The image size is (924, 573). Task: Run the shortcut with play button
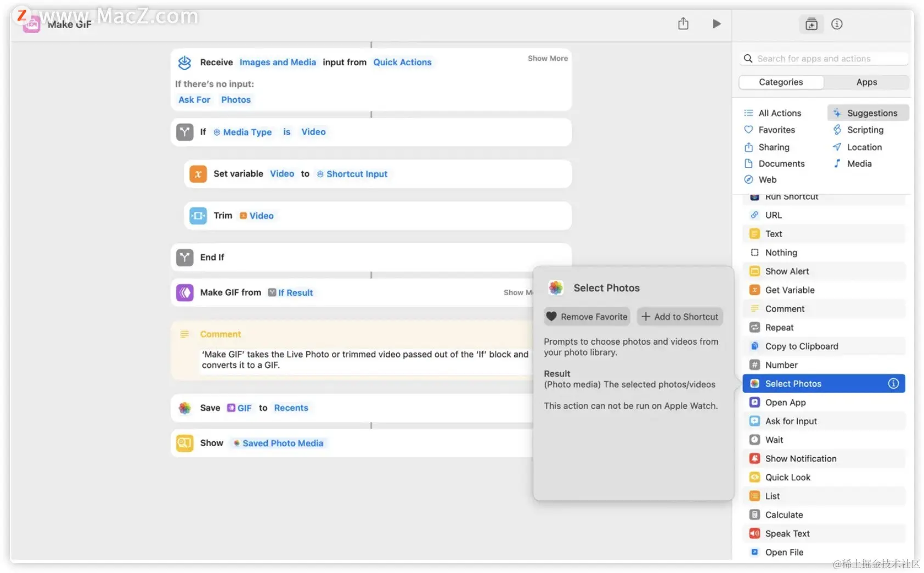point(716,24)
